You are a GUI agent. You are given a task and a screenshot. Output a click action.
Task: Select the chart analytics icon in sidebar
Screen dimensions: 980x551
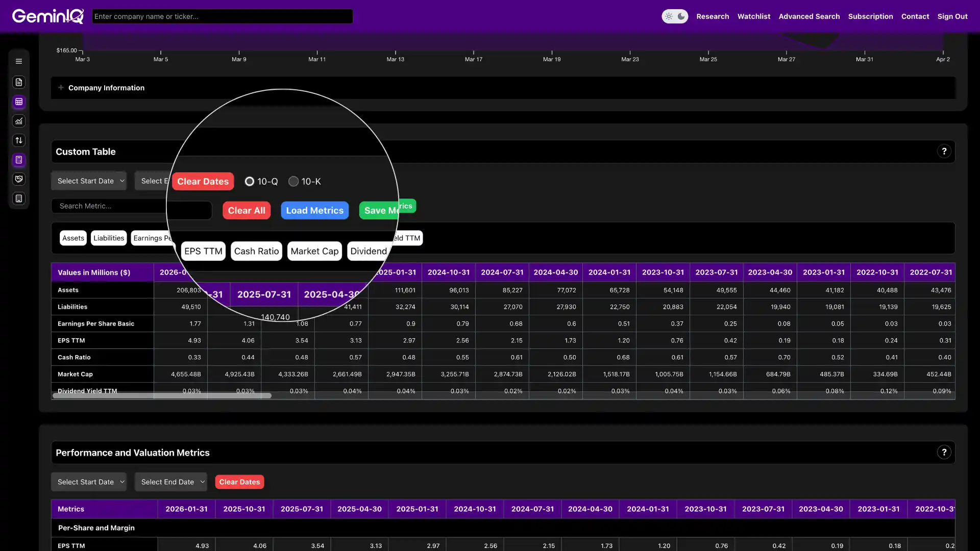pyautogui.click(x=19, y=121)
